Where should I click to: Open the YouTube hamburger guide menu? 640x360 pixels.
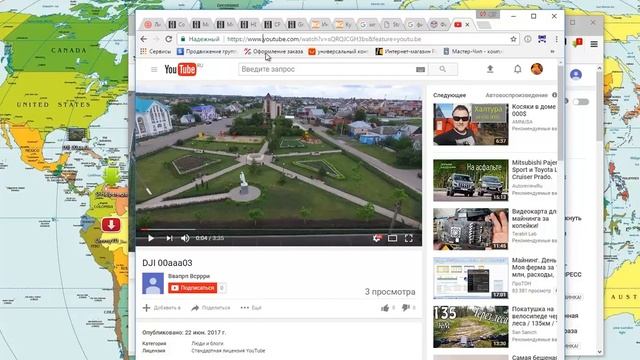click(x=154, y=69)
